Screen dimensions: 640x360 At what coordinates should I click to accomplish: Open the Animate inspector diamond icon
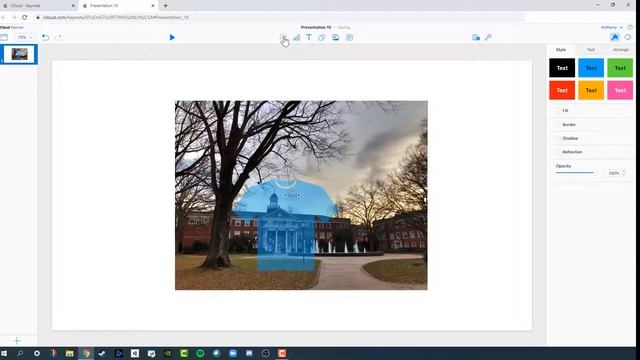[x=628, y=38]
